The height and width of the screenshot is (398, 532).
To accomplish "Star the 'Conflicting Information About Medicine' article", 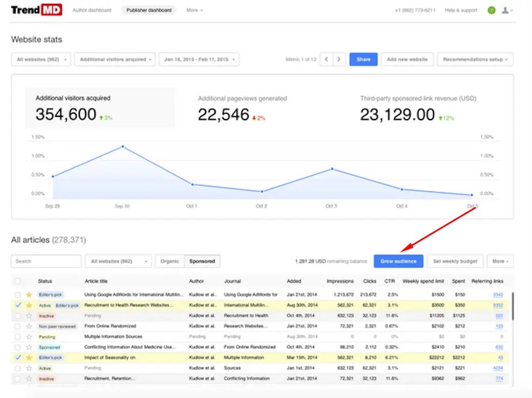I will [29, 347].
